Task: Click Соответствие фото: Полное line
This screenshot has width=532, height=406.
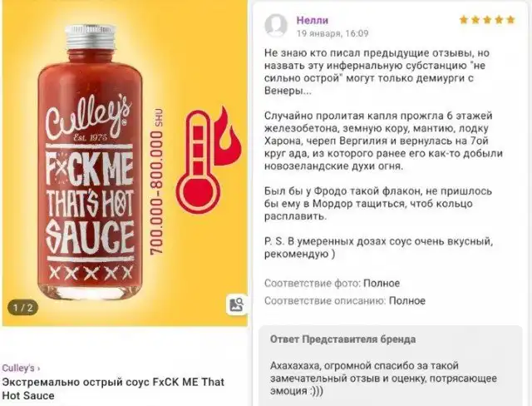Action: pyautogui.click(x=332, y=283)
